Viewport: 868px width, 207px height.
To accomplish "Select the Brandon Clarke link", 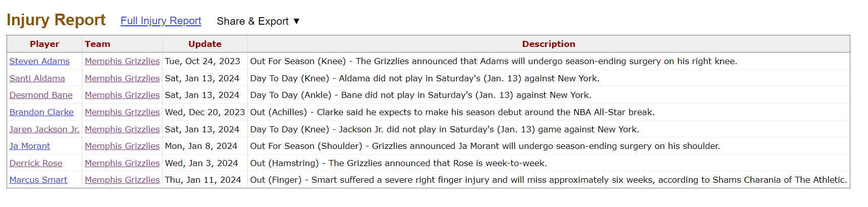I will point(41,112).
